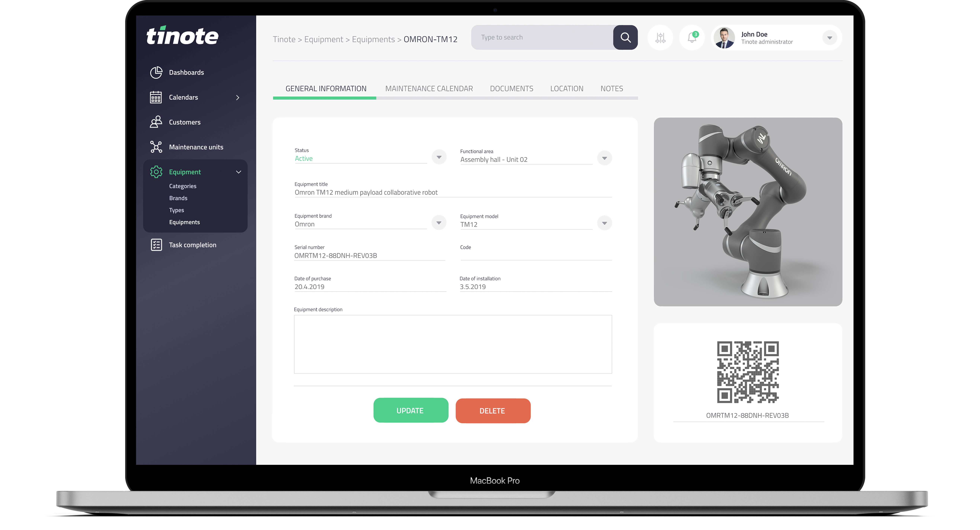Switch to the Maintenance Calendar tab
The width and height of the screenshot is (980, 530).
click(428, 88)
